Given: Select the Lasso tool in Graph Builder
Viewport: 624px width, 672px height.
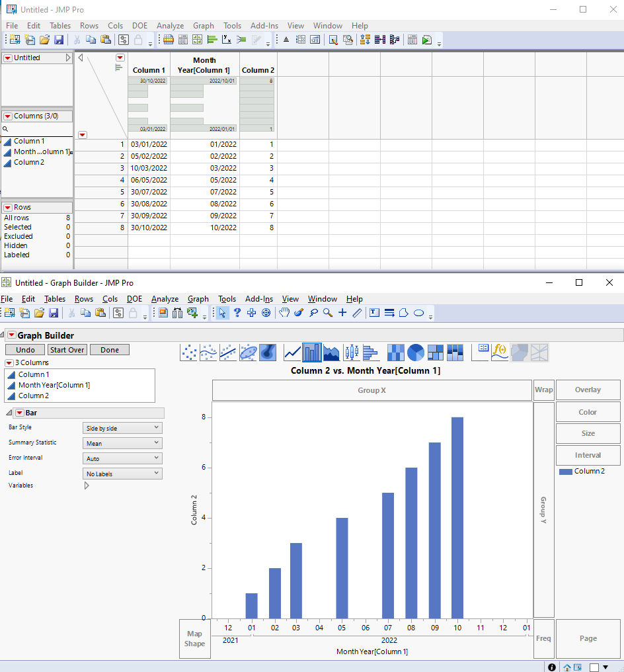Looking at the screenshot, I should tap(314, 313).
